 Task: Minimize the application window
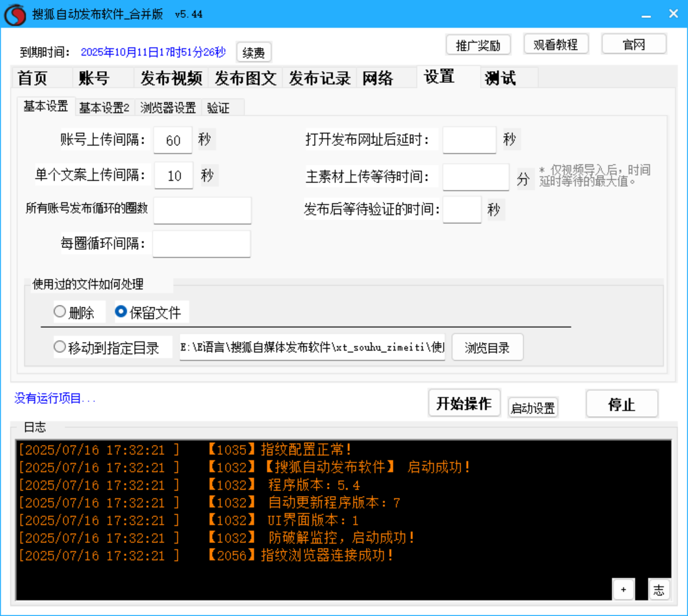[x=646, y=14]
